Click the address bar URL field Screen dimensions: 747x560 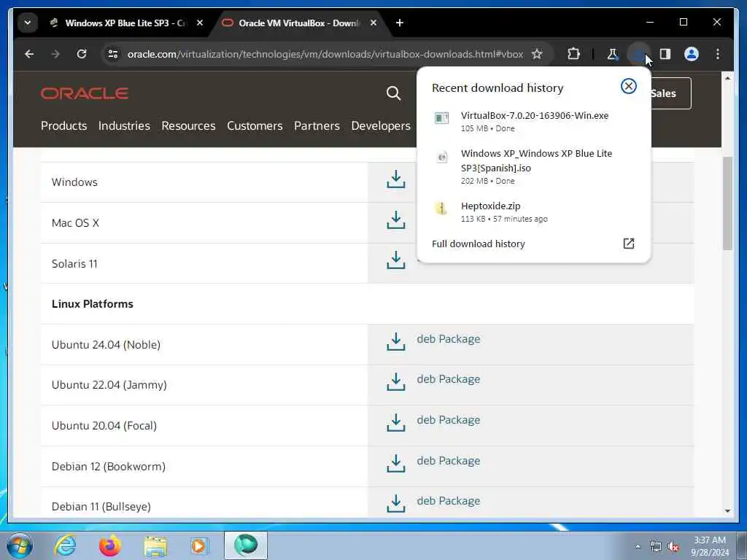325,54
